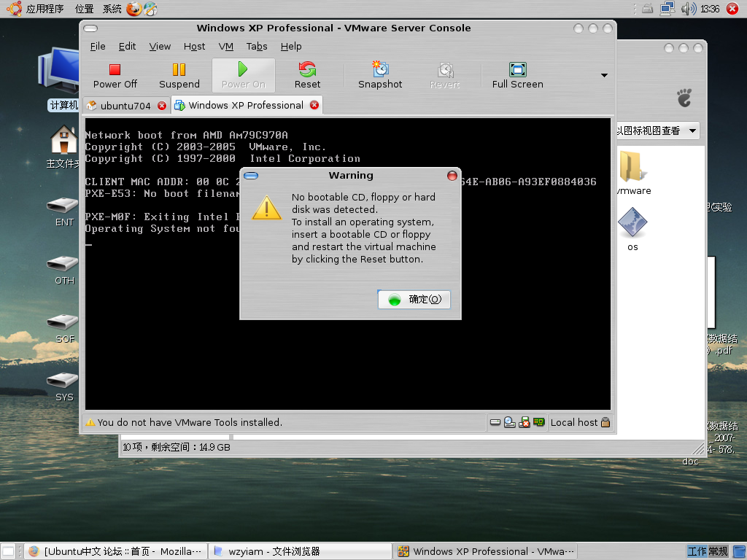The image size is (747, 560).
Task: Click the greyed Power On button
Action: pyautogui.click(x=243, y=76)
